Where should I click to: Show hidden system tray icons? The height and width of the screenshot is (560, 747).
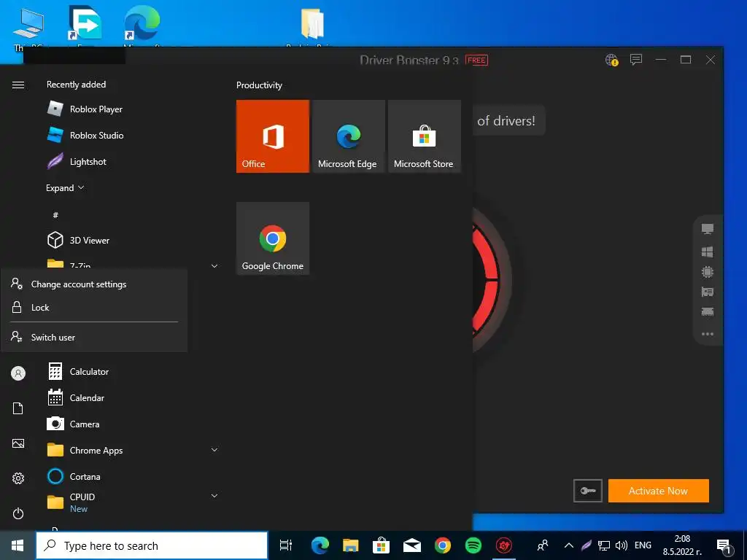point(569,545)
